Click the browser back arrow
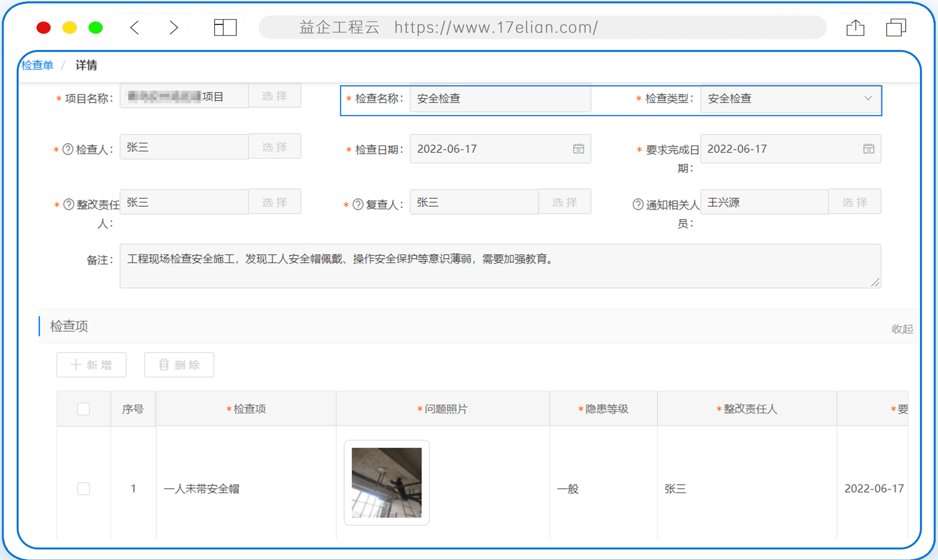This screenshot has height=560, width=938. pos(135,28)
